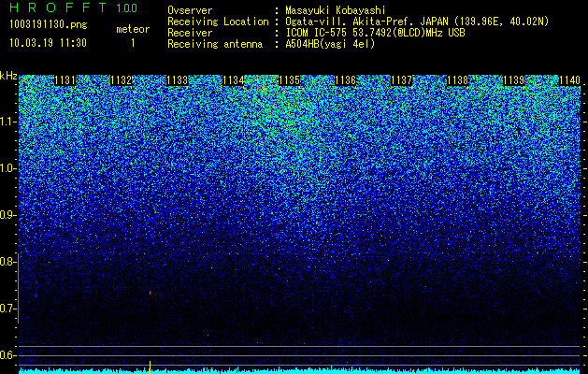Image resolution: width=588 pixels, height=374 pixels.
Task: Click the Receiving Location value text
Action: [x=417, y=22]
